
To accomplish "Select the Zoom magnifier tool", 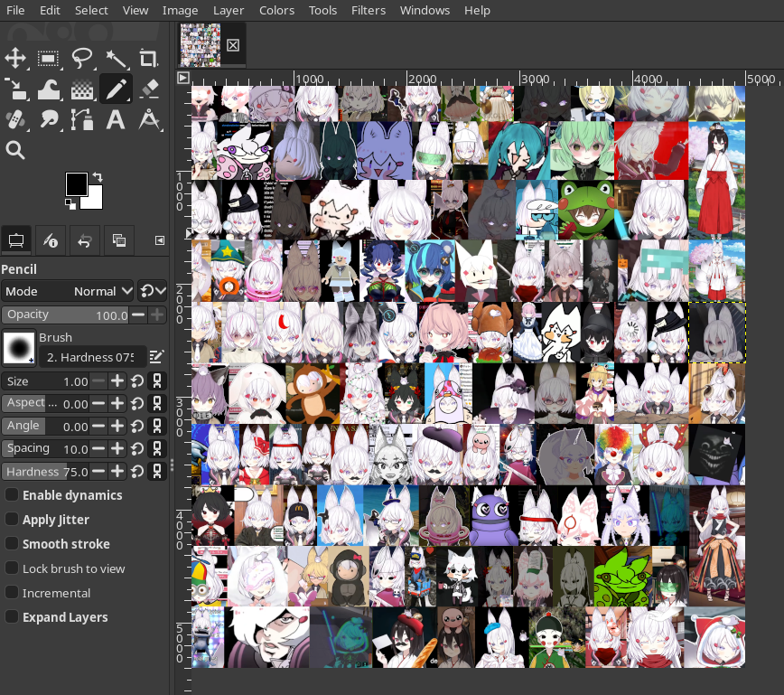I will pyautogui.click(x=15, y=150).
